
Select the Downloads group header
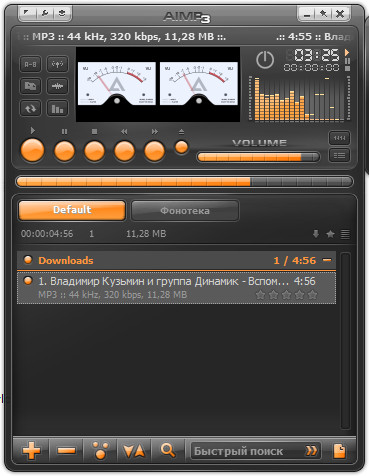(x=176, y=260)
